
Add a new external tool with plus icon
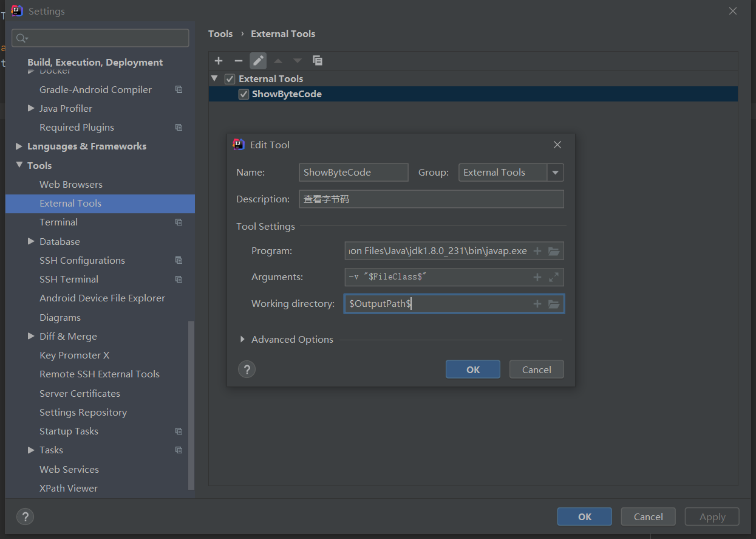click(219, 61)
